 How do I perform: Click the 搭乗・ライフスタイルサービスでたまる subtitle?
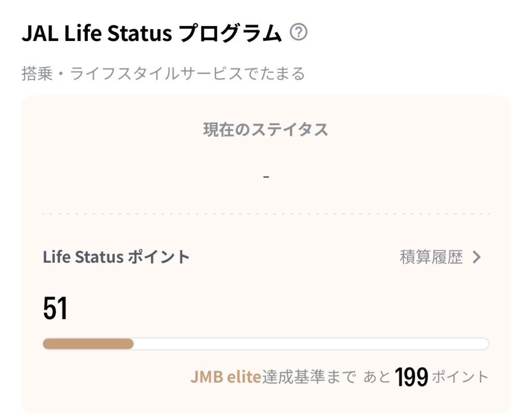click(163, 74)
